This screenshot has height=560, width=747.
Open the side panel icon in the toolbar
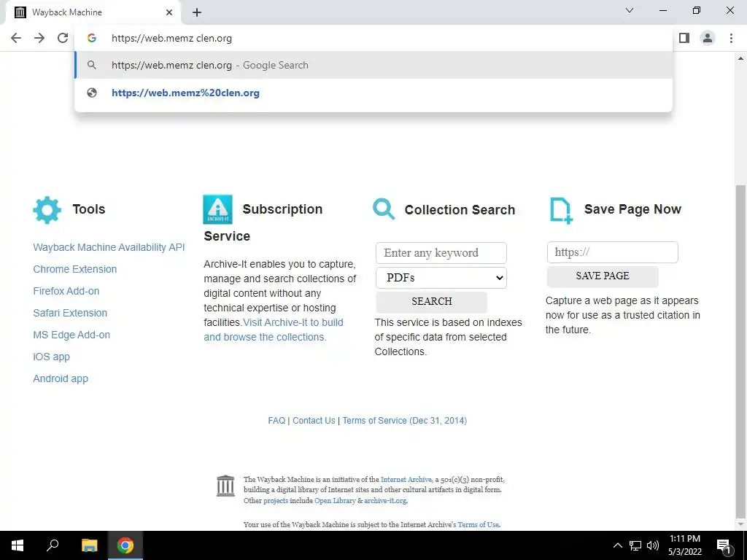(684, 38)
